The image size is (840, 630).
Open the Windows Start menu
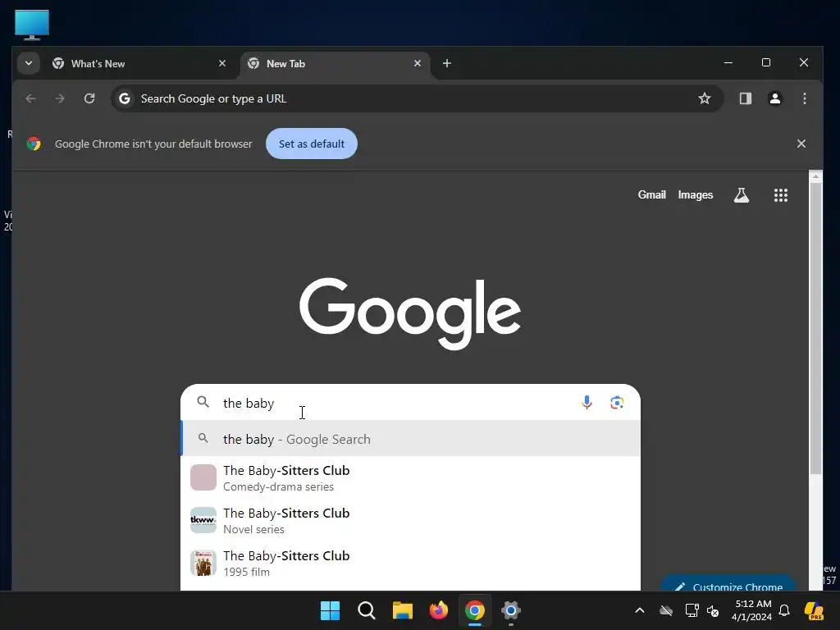(x=330, y=610)
